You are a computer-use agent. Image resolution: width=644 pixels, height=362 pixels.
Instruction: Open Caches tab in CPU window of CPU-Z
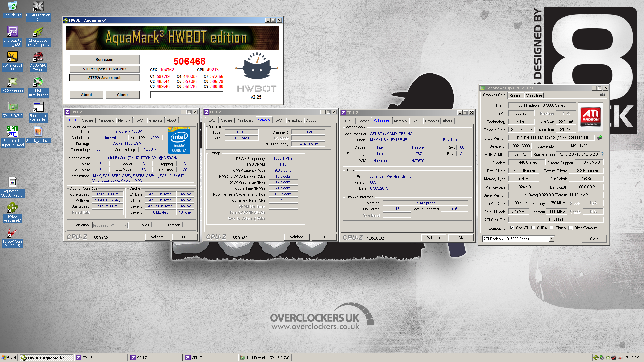point(88,120)
